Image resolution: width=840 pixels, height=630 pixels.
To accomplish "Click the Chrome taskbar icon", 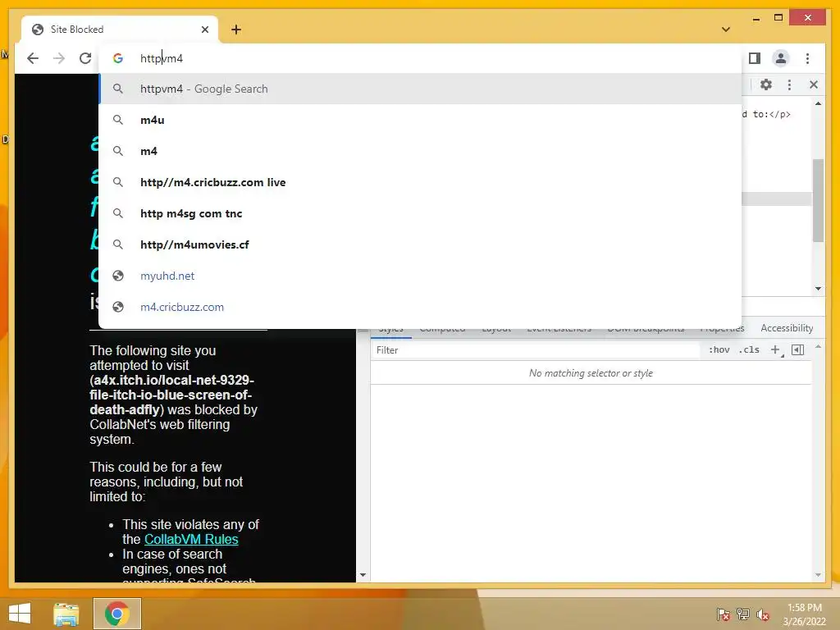I will tap(116, 614).
